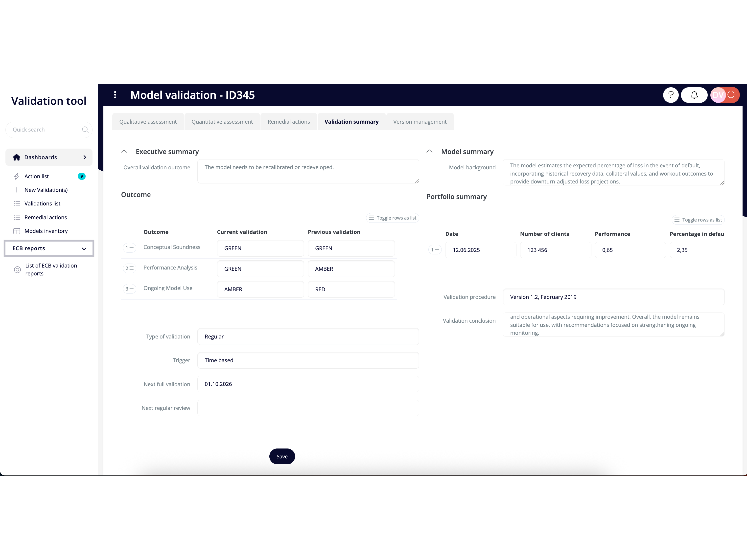747x560 pixels.
Task: Open List of ECB validation reports
Action: pyautogui.click(x=51, y=270)
